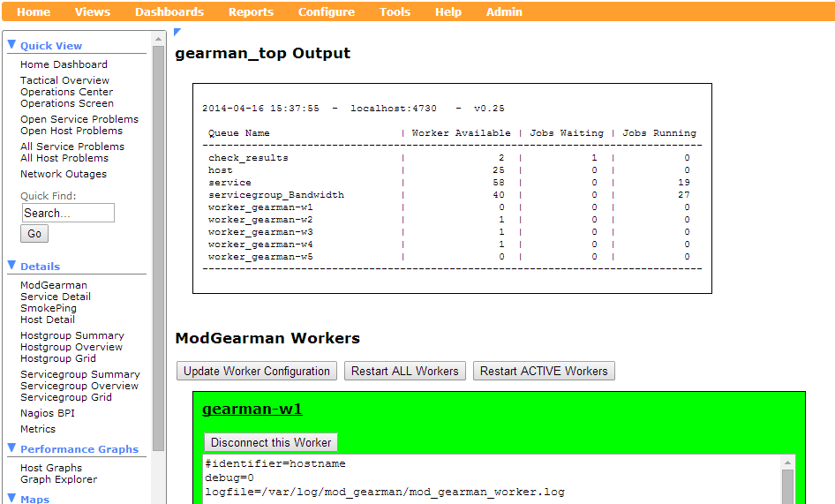Image resolution: width=835 pixels, height=504 pixels.
Task: View Open Service Problems
Action: pos(79,119)
